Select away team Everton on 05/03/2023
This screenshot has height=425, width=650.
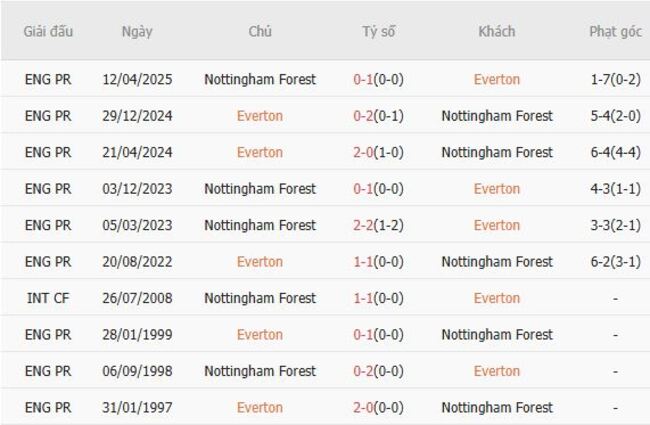(x=497, y=225)
